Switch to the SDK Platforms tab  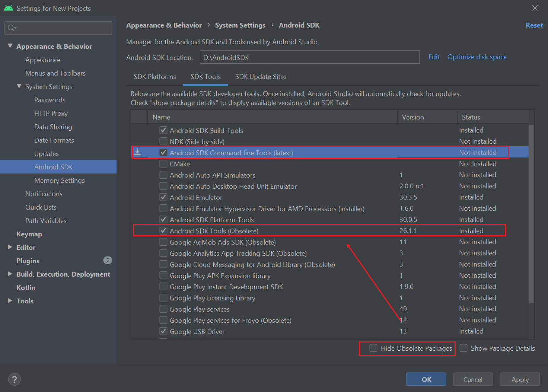pyautogui.click(x=154, y=77)
